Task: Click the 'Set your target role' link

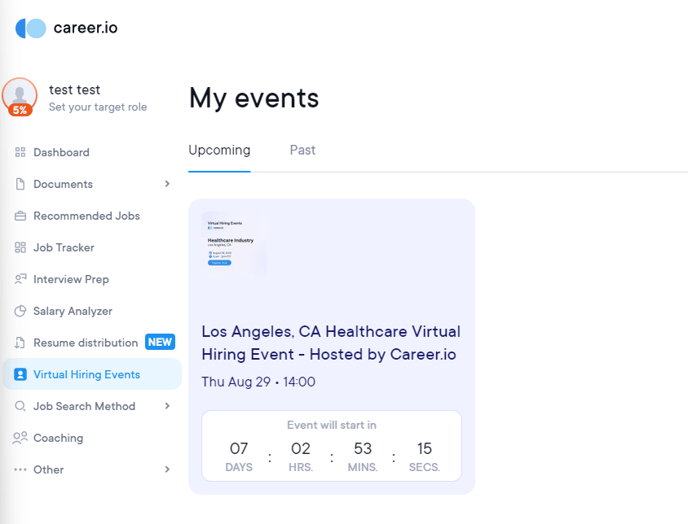Action: pos(98,107)
